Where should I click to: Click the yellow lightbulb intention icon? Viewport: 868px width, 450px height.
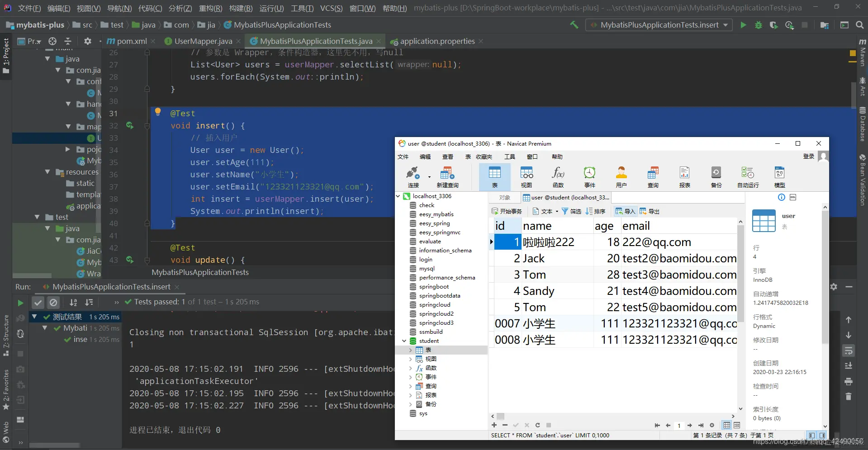pos(158,112)
